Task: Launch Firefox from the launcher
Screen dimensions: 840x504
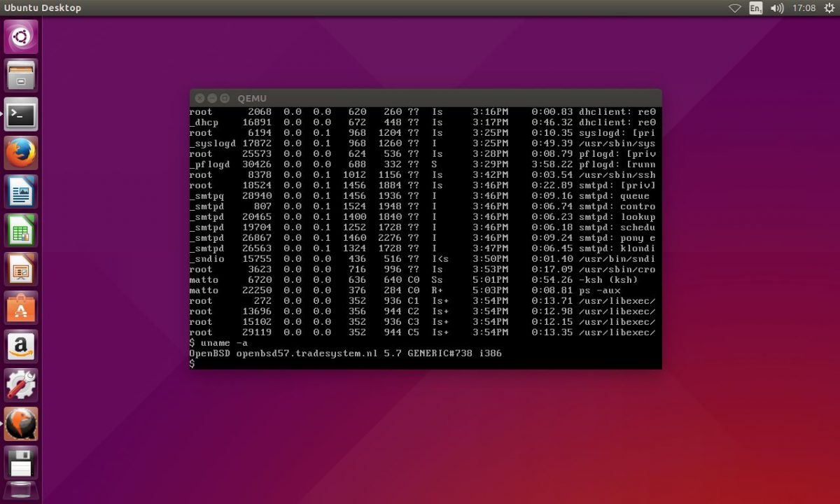Action: coord(21,151)
